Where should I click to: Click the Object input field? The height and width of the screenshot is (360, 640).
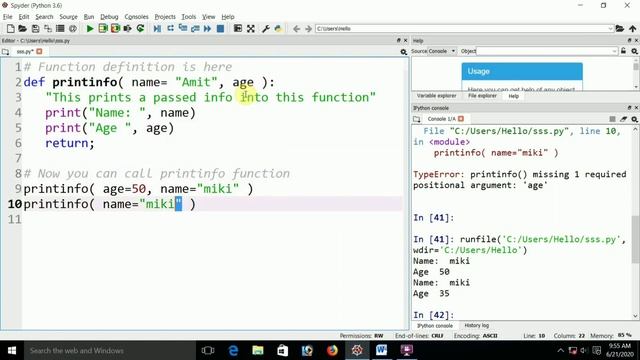544,51
